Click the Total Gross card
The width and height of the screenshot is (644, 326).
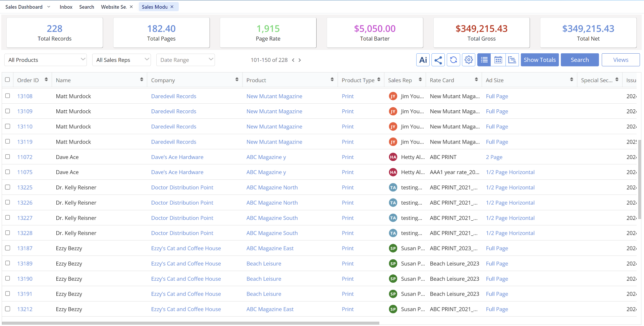click(x=481, y=33)
